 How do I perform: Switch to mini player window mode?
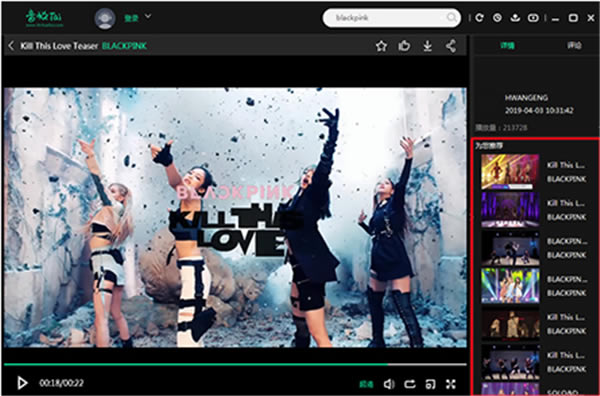click(430, 384)
